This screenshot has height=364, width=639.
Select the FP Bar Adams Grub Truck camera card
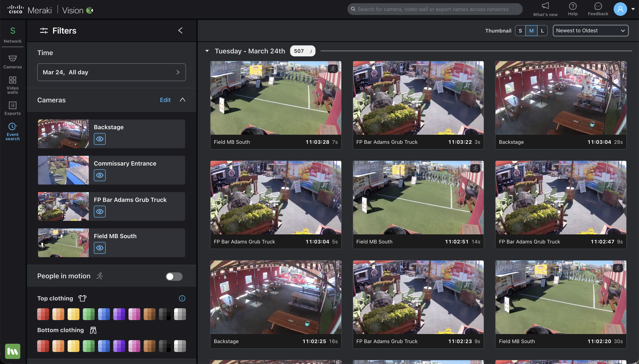[x=111, y=206]
